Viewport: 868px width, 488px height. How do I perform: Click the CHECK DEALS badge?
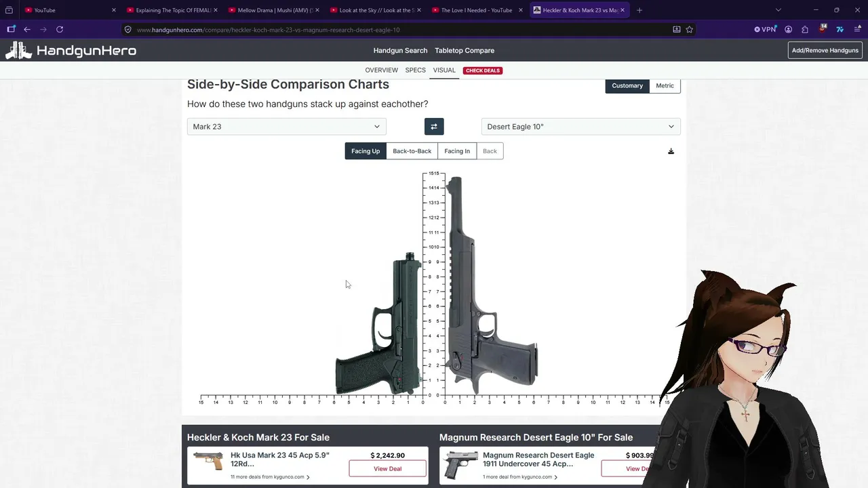click(483, 70)
